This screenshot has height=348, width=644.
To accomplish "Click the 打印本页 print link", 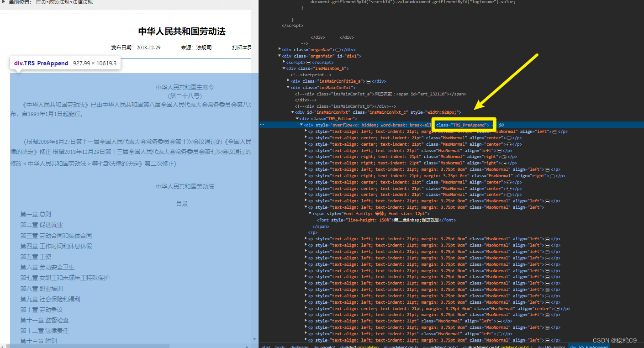I will [242, 47].
